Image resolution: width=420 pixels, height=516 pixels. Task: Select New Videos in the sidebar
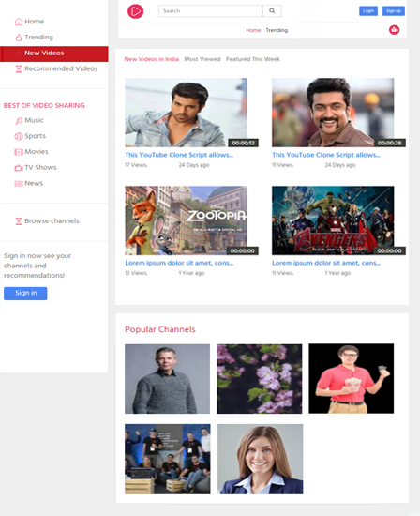[54, 54]
